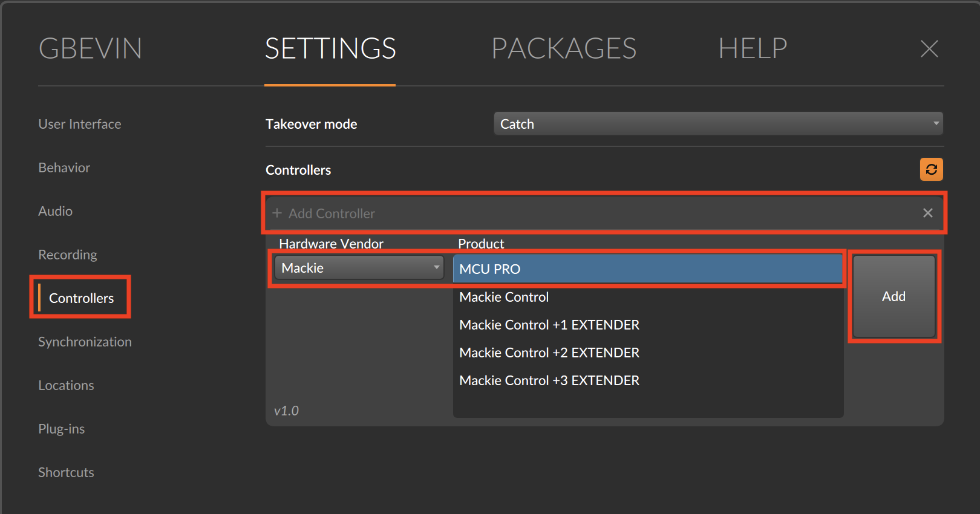This screenshot has width=980, height=514.
Task: Select MCU PRO in the product list
Action: tap(648, 269)
